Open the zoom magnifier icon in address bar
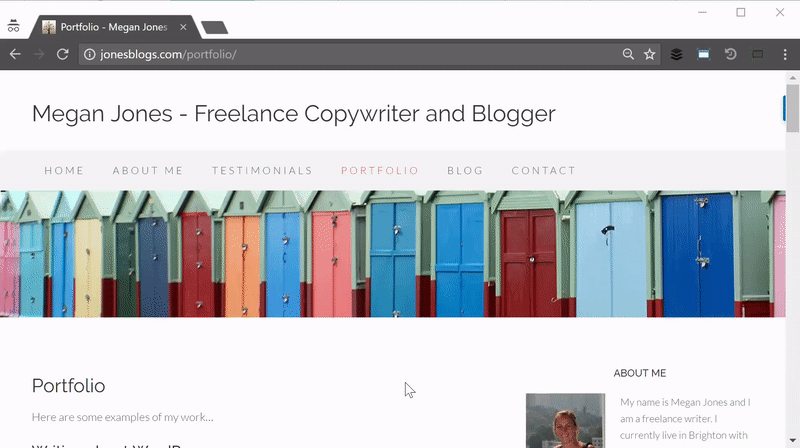 click(628, 54)
